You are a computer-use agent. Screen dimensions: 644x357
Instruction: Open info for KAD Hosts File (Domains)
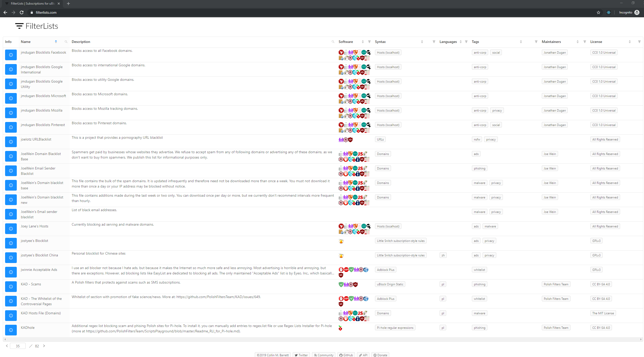tap(11, 316)
